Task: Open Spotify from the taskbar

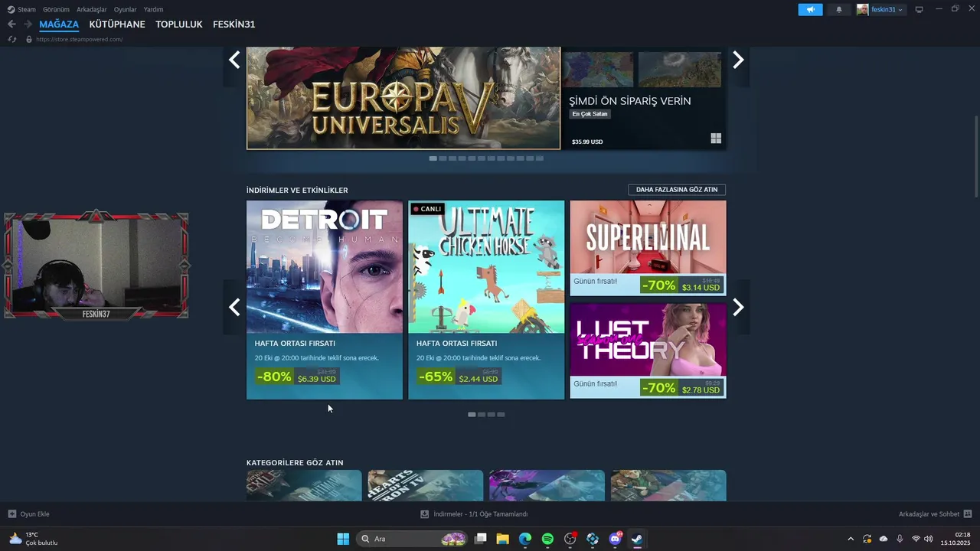Action: click(547, 539)
